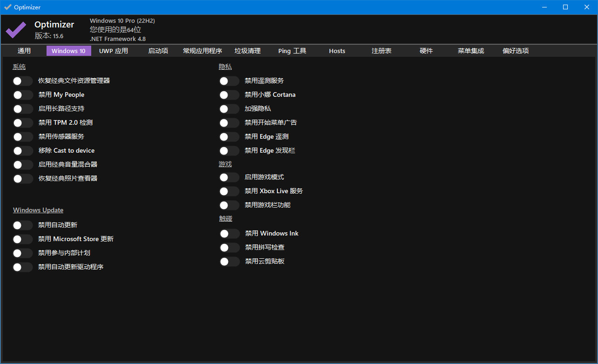This screenshot has width=598, height=364.
Task: Click the 游戏 section heading link
Action: 225,164
